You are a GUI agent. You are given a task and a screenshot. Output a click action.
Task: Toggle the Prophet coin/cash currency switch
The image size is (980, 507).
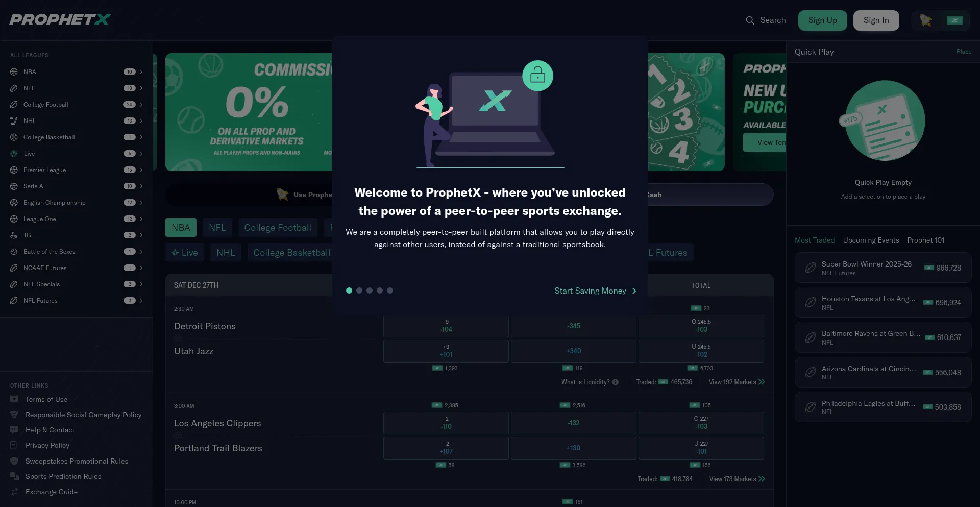point(940,20)
